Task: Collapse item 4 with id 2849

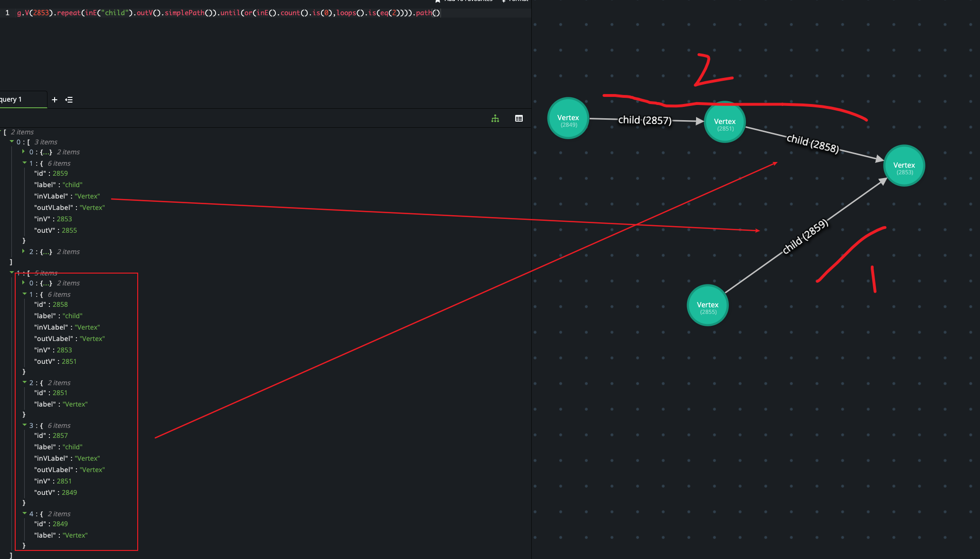Action: point(25,513)
